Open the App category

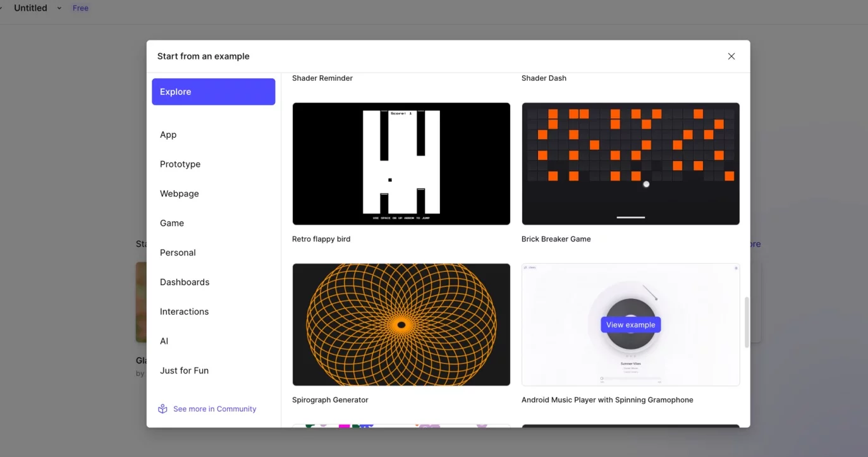click(x=168, y=135)
